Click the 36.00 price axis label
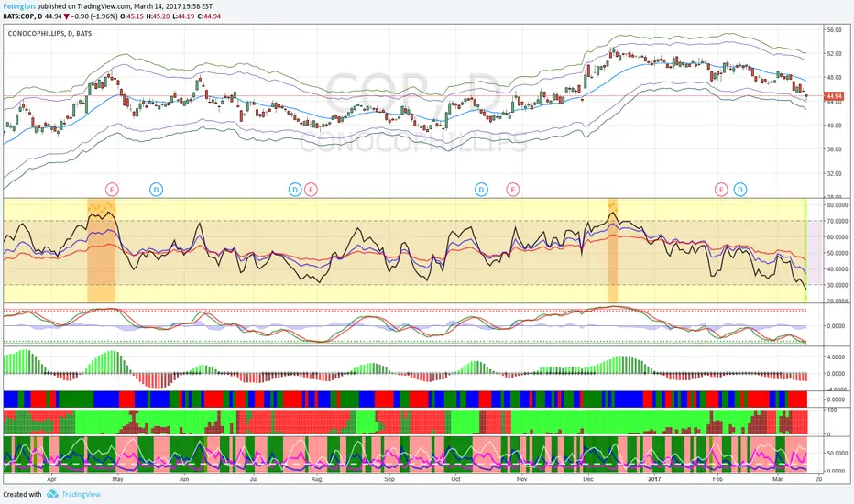This screenshot has height=504, width=854. (x=834, y=148)
